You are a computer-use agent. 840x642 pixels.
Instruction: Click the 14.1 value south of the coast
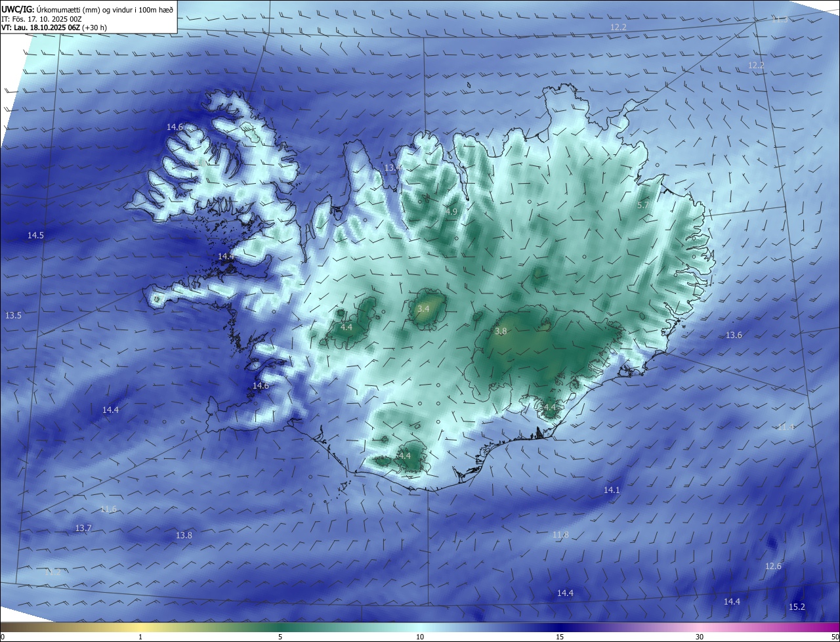(x=612, y=490)
